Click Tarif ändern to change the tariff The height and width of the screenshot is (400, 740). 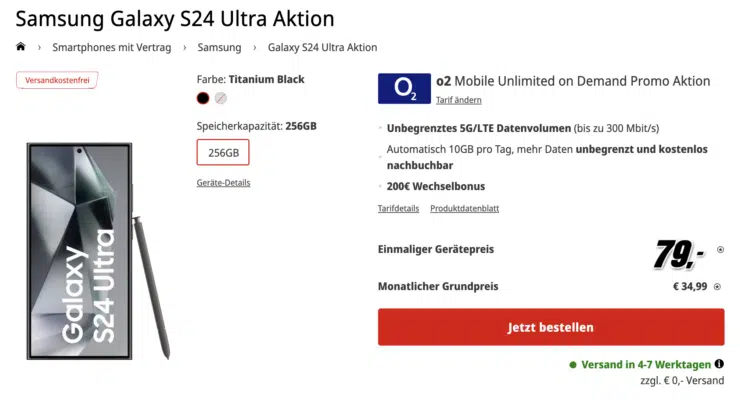click(x=459, y=100)
